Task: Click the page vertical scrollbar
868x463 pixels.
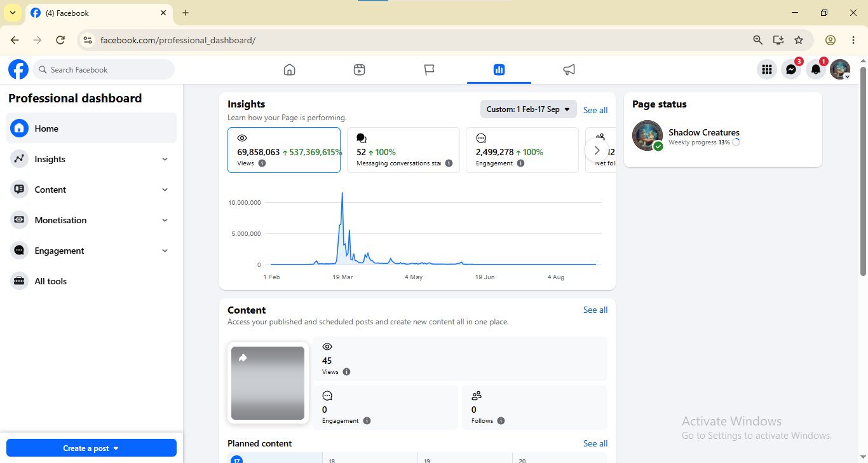Action: pos(863,172)
